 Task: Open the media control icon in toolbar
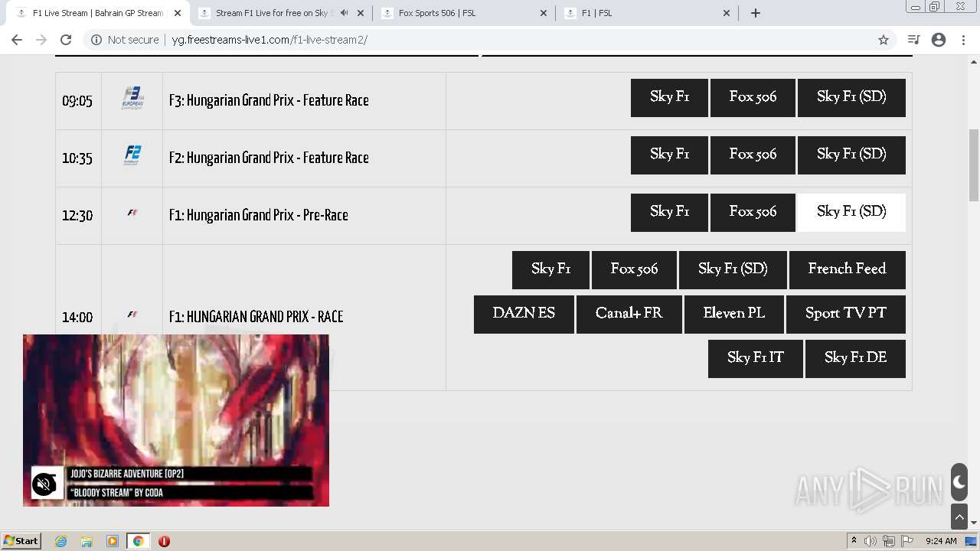tap(913, 40)
